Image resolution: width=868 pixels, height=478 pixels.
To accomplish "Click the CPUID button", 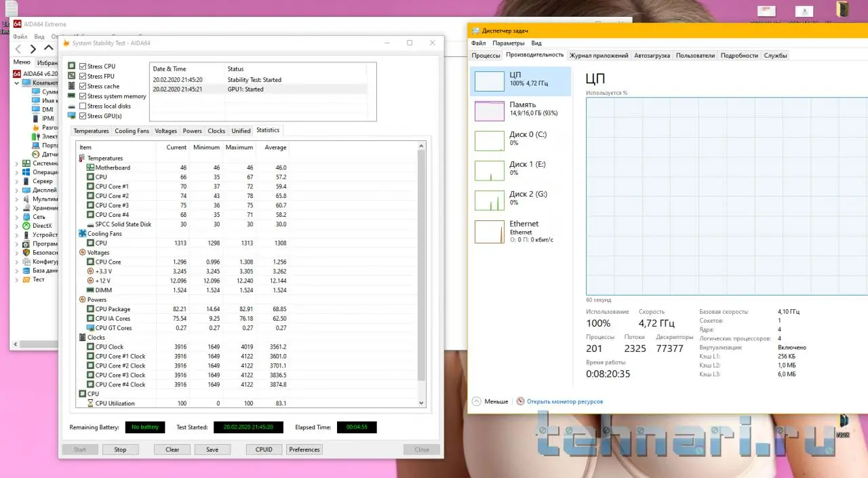I will point(264,450).
